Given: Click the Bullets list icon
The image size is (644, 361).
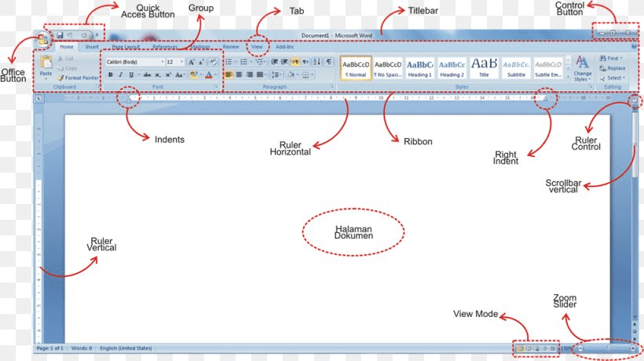Looking at the screenshot, I should [x=229, y=62].
